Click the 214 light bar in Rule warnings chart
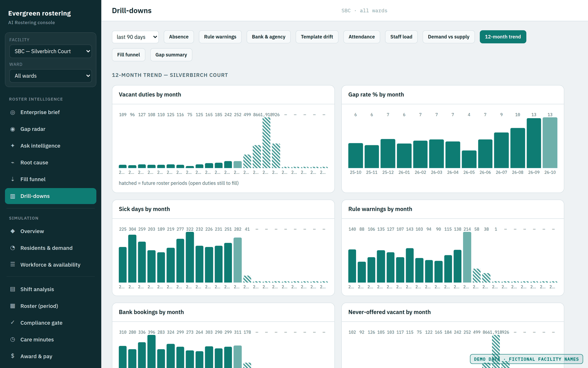Screen dimensions: 588x368 (467, 257)
